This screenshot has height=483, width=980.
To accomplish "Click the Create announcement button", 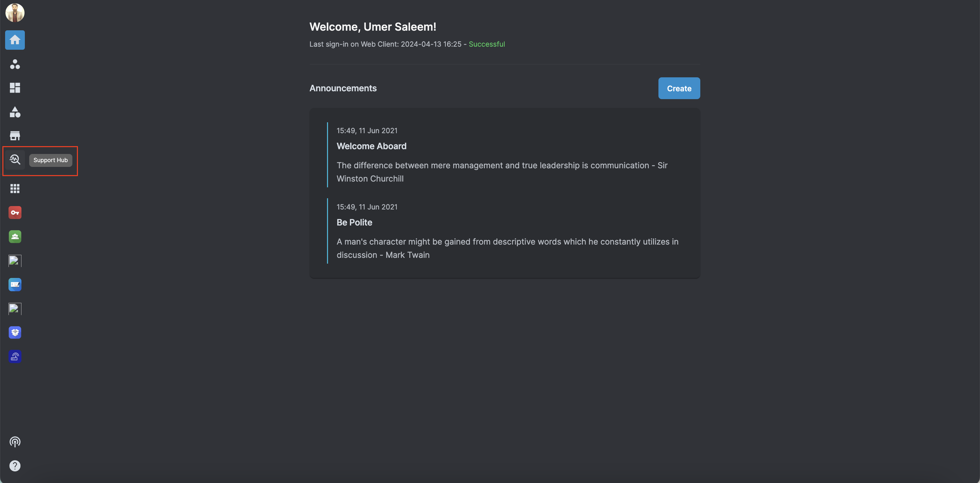I will pos(679,88).
